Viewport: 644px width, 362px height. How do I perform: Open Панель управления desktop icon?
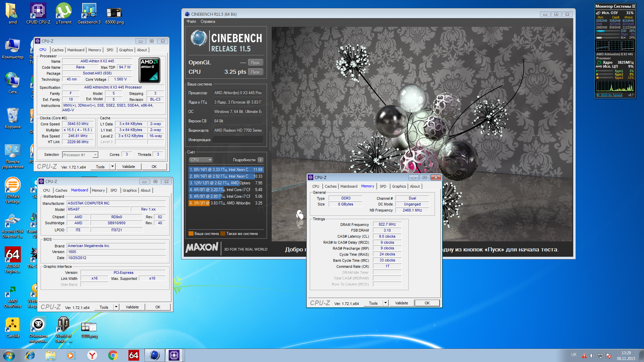point(12,156)
